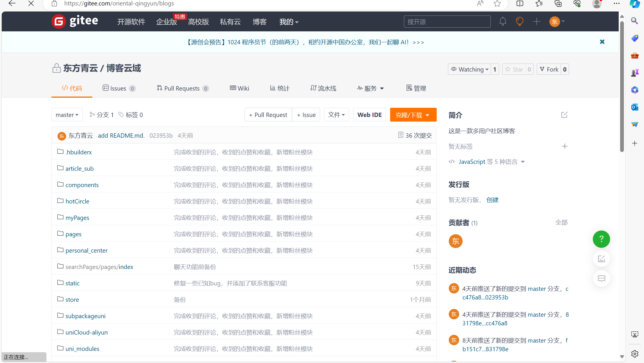Viewport: 644px width, 363px height.
Task: Open the sidebar paper plane icon
Action: click(x=635, y=124)
